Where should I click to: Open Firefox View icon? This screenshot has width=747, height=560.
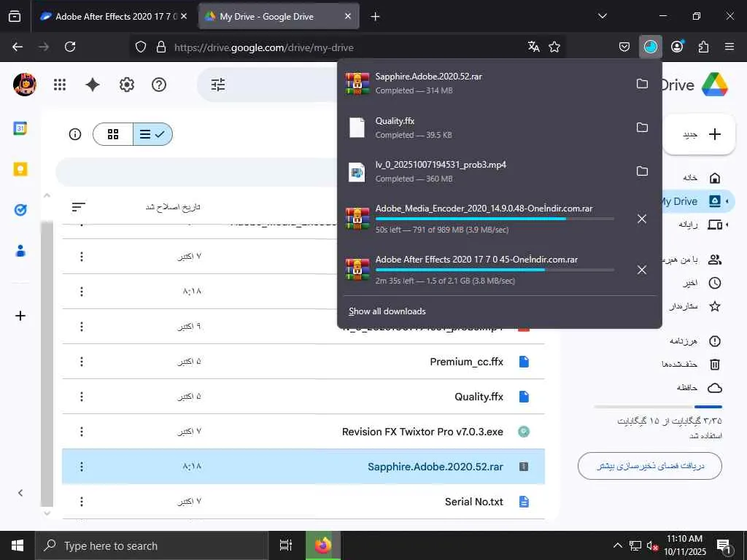click(x=15, y=16)
